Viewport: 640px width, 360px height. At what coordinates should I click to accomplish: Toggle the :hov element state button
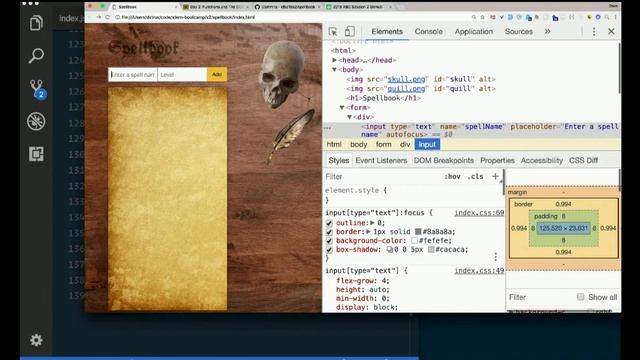[452, 176]
